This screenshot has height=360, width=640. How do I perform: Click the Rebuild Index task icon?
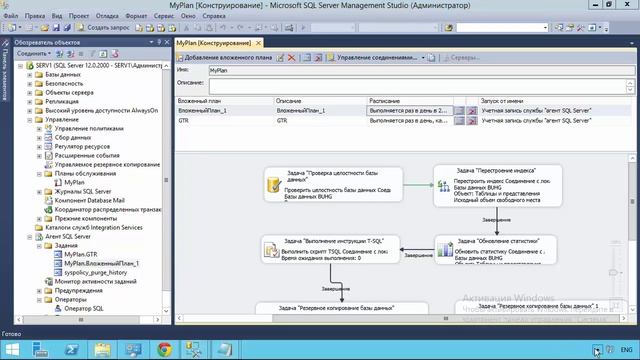(x=444, y=187)
